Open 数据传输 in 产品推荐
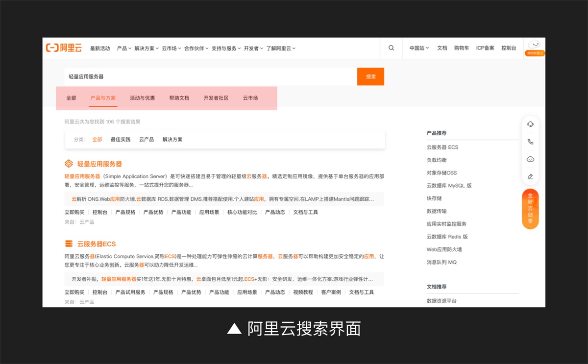The height and width of the screenshot is (364, 588). (437, 211)
